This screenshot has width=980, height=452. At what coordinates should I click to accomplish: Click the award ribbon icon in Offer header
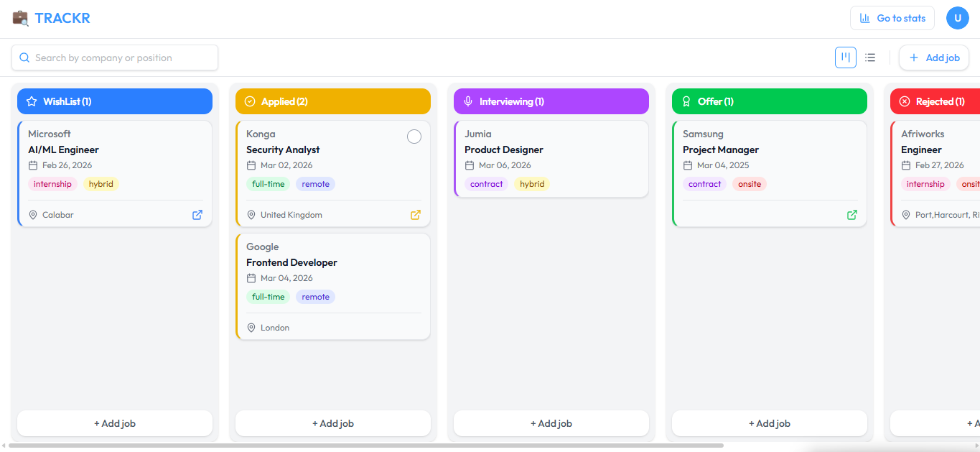point(686,101)
